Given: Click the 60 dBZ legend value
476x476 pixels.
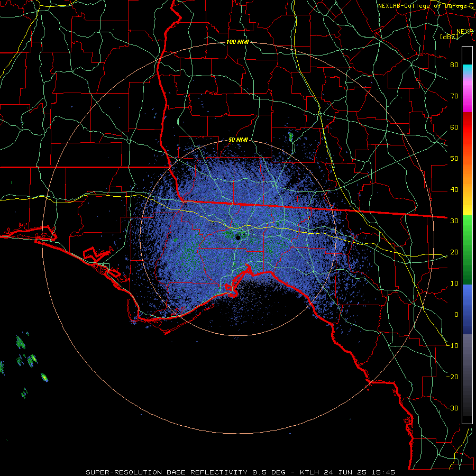Looking at the screenshot, I should click(x=454, y=127).
